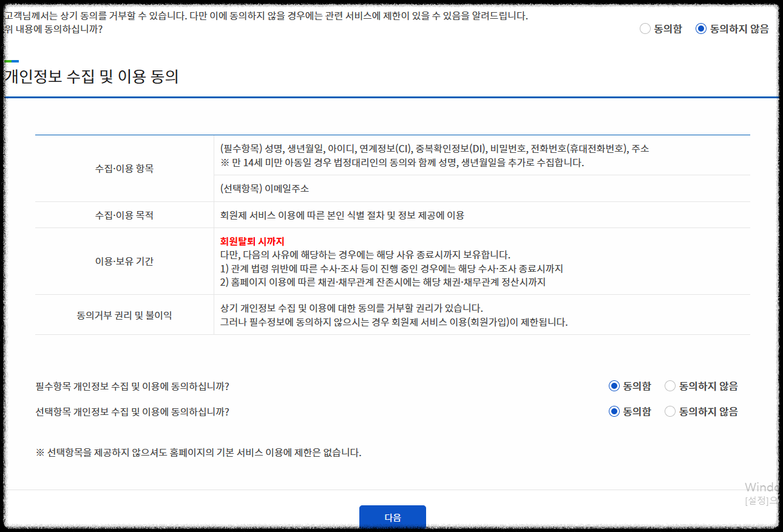The image size is (783, 532).
Task: Select 동의함 for 필수항목 personal info consent
Action: pos(614,385)
